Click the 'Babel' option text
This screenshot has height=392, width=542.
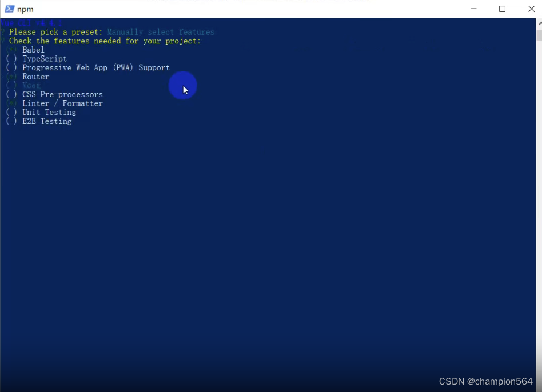pos(33,50)
